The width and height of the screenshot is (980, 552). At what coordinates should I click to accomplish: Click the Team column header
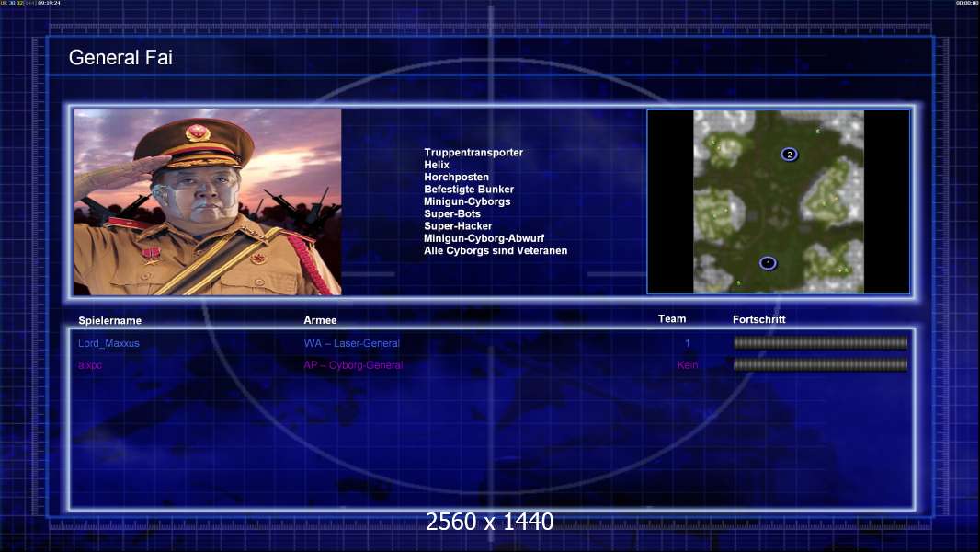672,319
